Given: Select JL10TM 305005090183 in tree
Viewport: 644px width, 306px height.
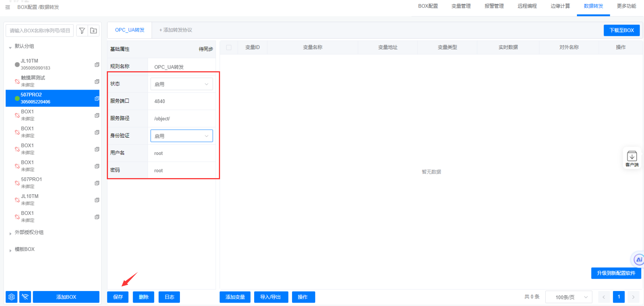Looking at the screenshot, I should point(52,64).
